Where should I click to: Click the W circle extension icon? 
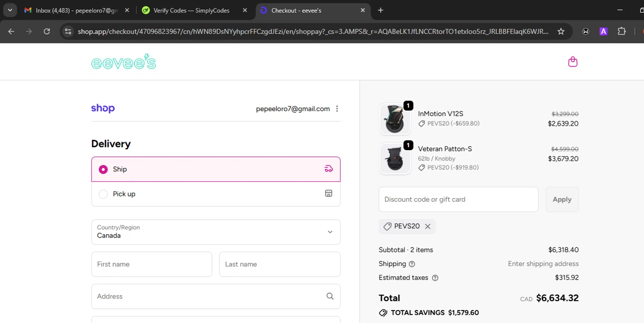click(x=586, y=31)
